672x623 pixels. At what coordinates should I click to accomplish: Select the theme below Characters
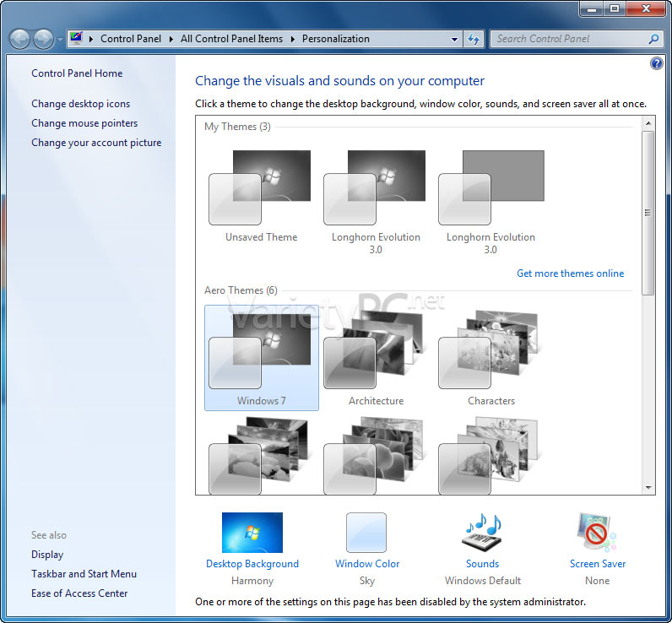tap(489, 456)
